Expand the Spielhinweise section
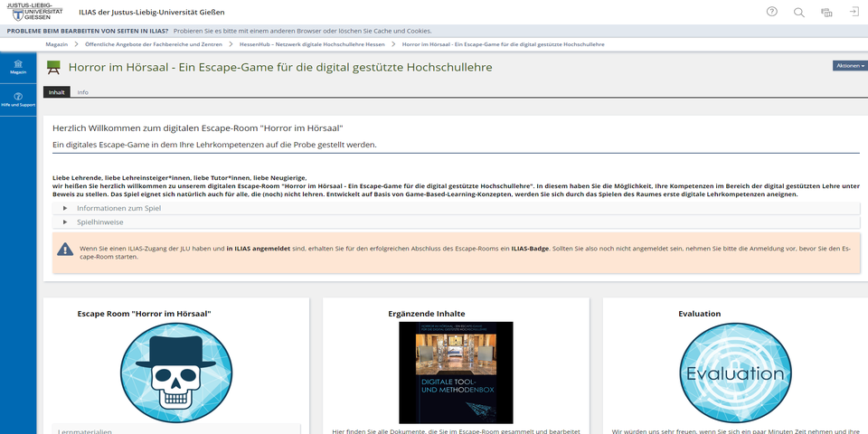 tap(456, 222)
